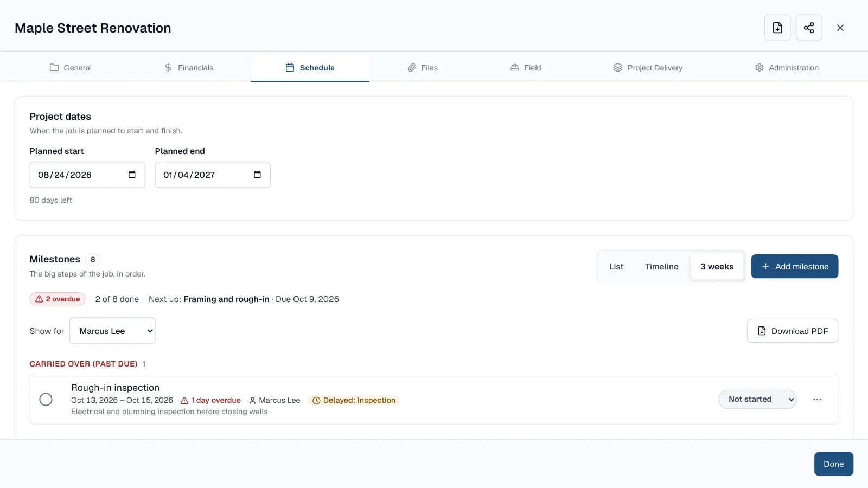
Task: Click the export document icon in header
Action: tap(777, 28)
